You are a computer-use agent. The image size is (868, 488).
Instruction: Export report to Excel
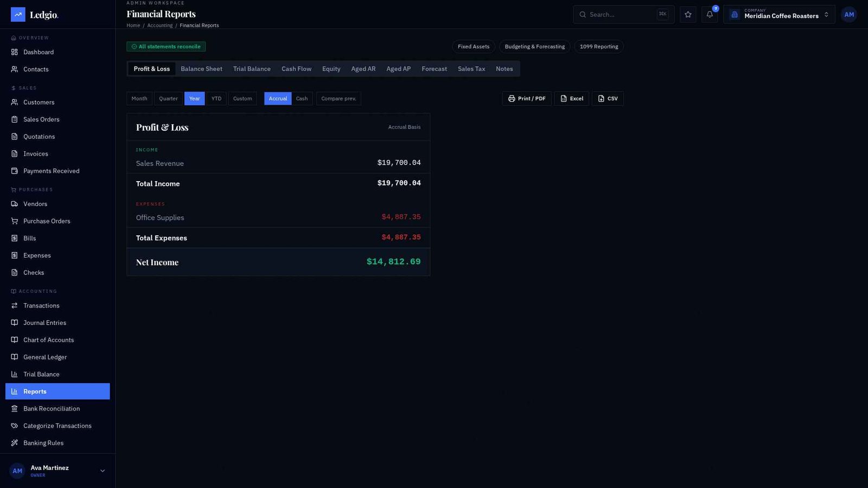coord(572,99)
